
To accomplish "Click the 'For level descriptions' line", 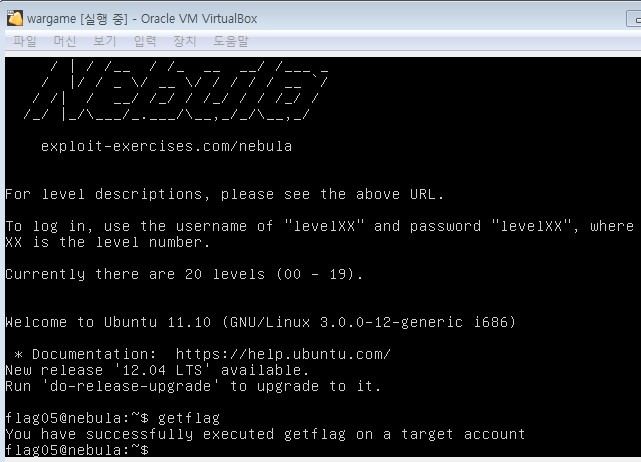I will click(224, 194).
